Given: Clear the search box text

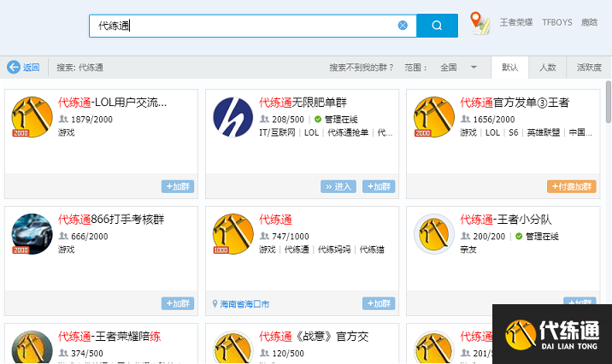Looking at the screenshot, I should (403, 26).
